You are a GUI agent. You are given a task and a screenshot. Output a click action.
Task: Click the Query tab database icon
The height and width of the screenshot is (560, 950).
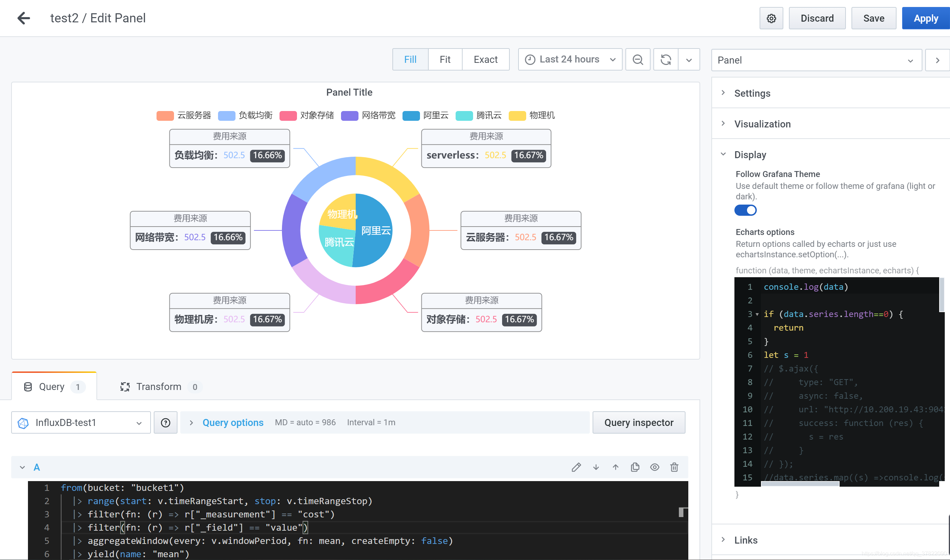click(28, 387)
